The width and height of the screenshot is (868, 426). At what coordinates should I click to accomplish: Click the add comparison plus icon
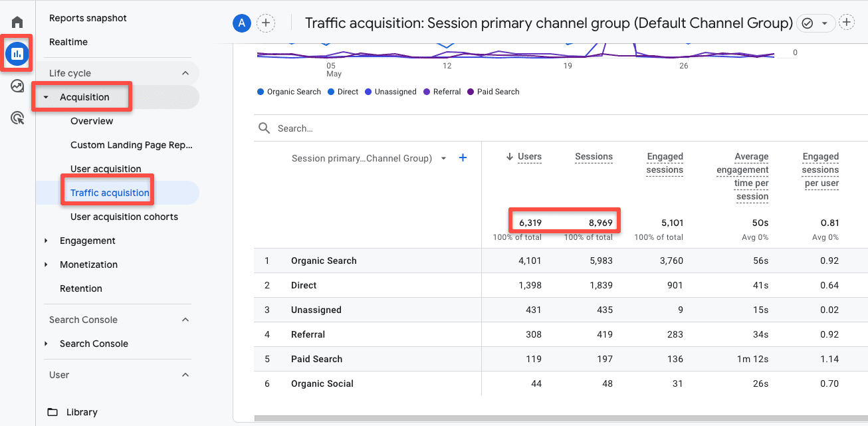(266, 23)
